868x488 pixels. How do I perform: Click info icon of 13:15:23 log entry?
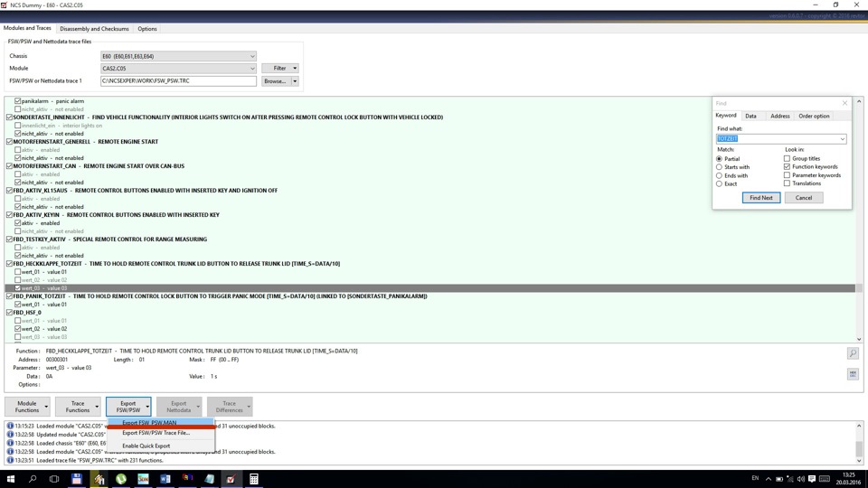[x=10, y=426]
